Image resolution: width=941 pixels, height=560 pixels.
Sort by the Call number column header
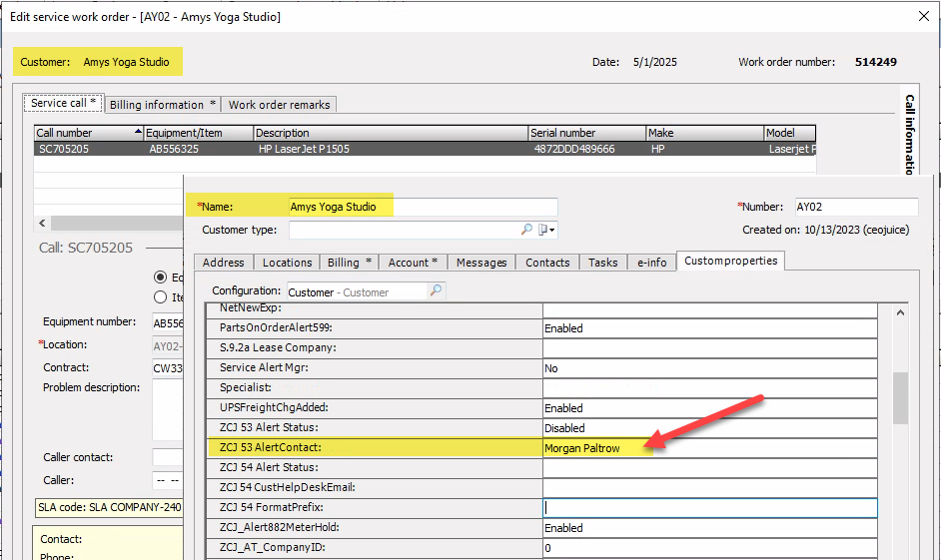89,133
